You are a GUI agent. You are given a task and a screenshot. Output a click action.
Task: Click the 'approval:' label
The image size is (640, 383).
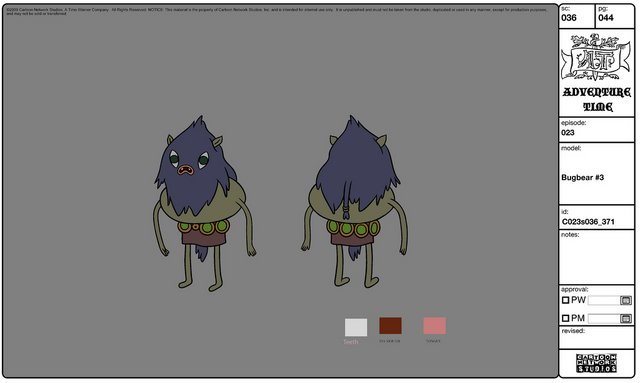point(574,289)
